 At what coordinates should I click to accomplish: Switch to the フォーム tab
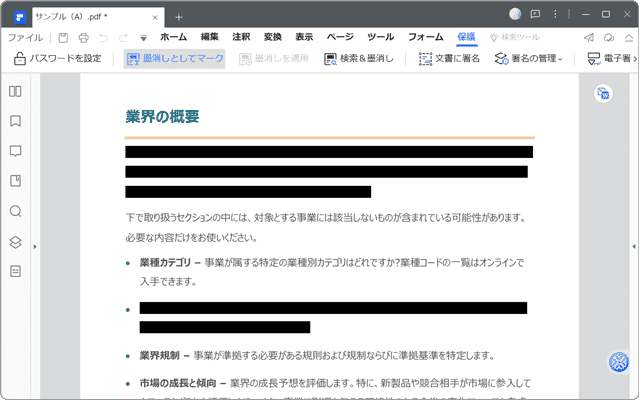pos(426,37)
